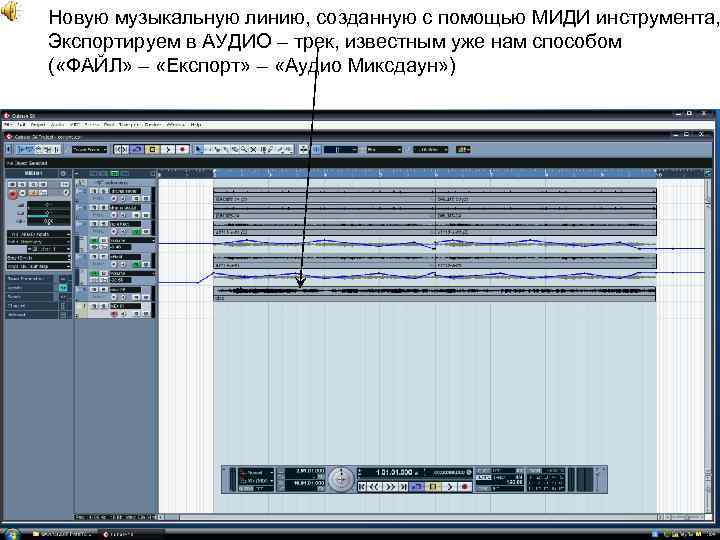
Task: Toggle Cycle on the Transport panel
Action: point(417,486)
